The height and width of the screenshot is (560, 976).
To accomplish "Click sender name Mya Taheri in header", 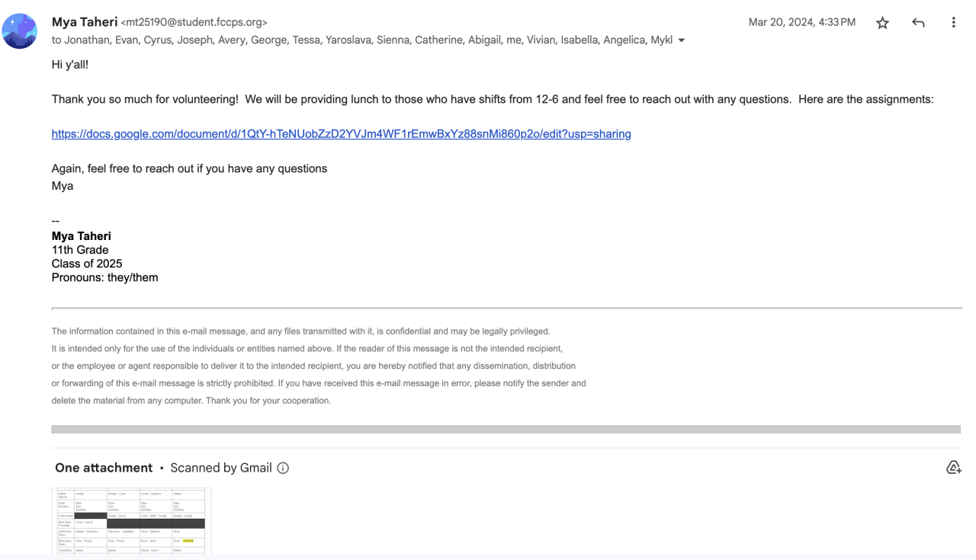I will click(x=84, y=22).
